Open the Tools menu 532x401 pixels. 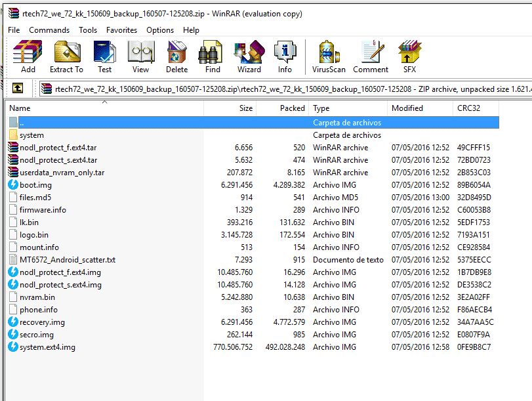(x=88, y=30)
